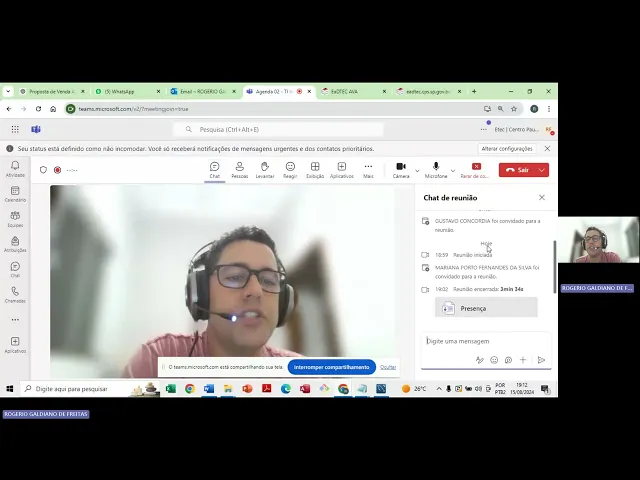Open Equipes in the Teams sidebar
The height and width of the screenshot is (480, 640).
(15, 219)
